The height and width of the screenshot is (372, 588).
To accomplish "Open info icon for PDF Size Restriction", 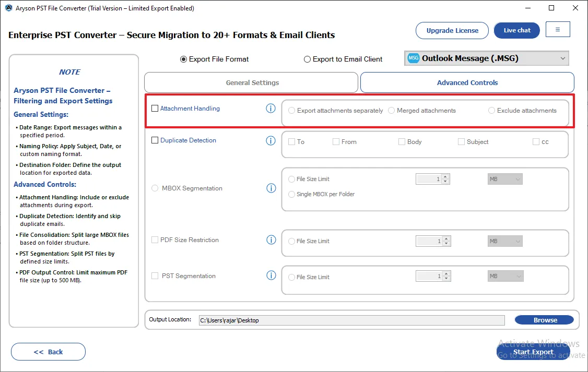I will point(271,240).
